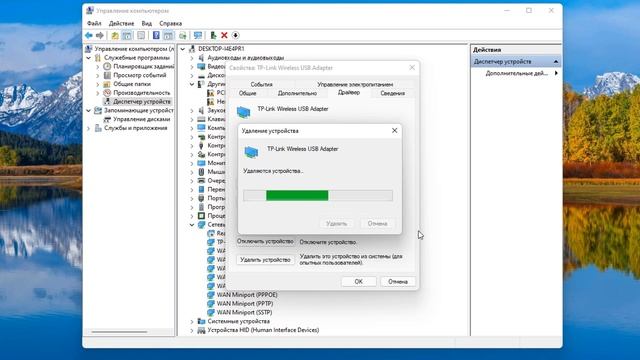Switch to the События tab

tap(261, 84)
